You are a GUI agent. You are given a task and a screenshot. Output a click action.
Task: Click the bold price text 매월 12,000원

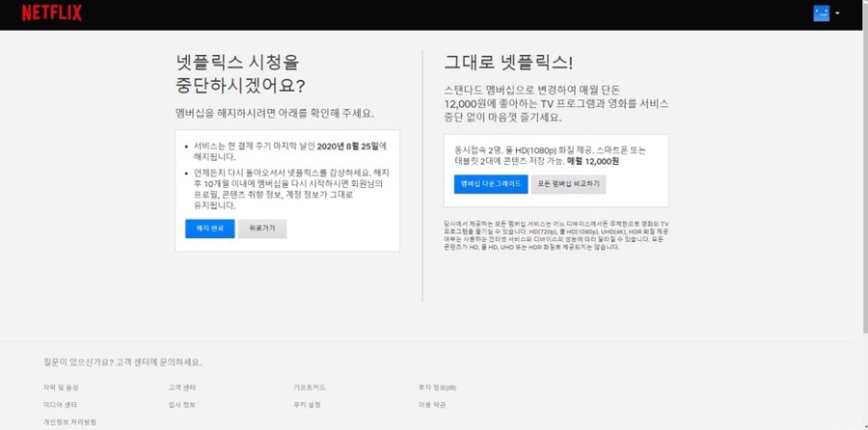pos(593,162)
